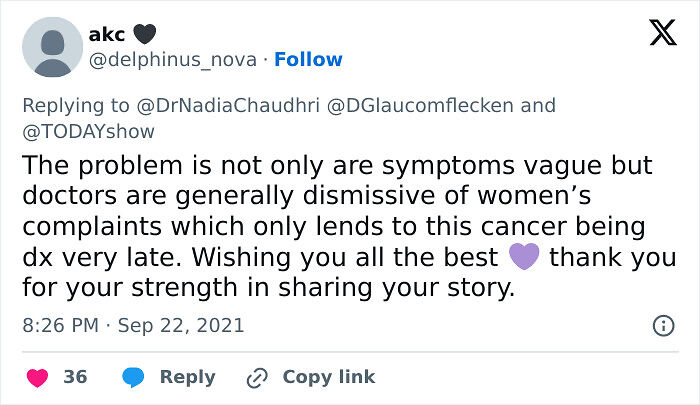The height and width of the screenshot is (405, 700).
Task: Follow the delphinus_nova account
Action: [308, 60]
